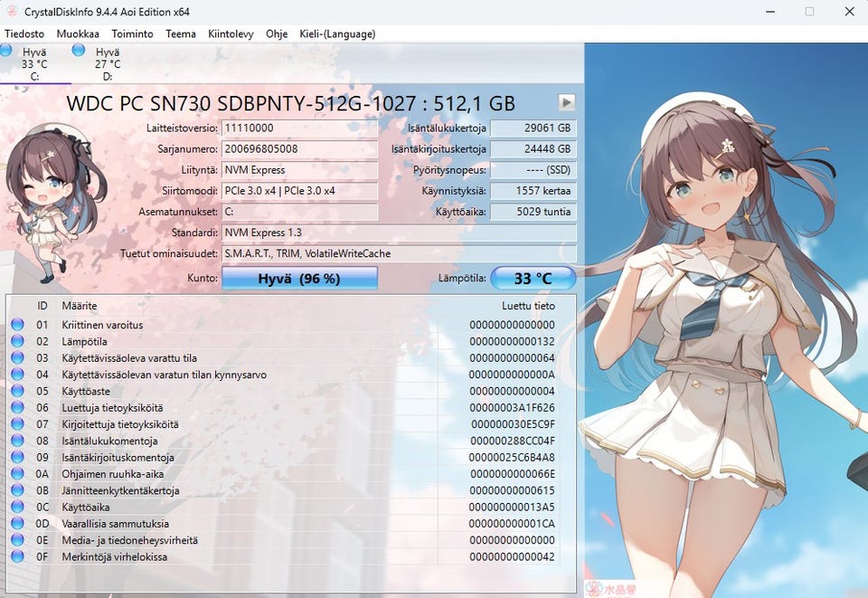Click the CrystalDiskInfo app icon in title bar
868x598 pixels.
[x=12, y=11]
